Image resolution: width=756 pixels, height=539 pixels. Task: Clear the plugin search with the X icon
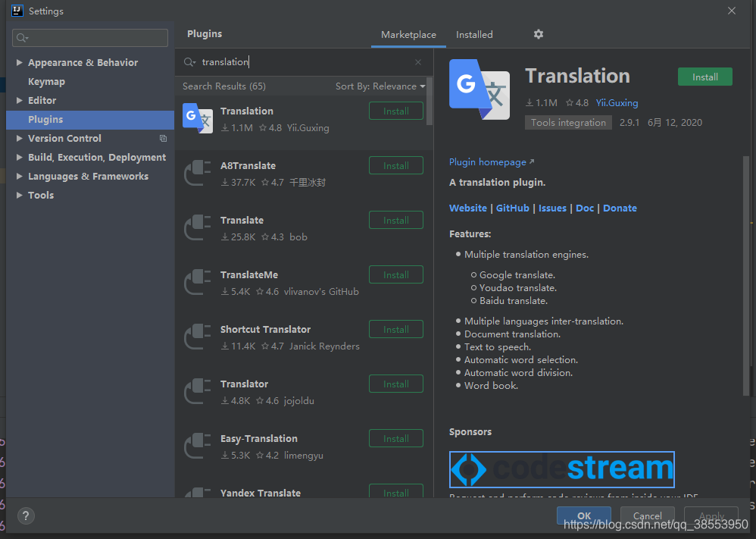[418, 62]
